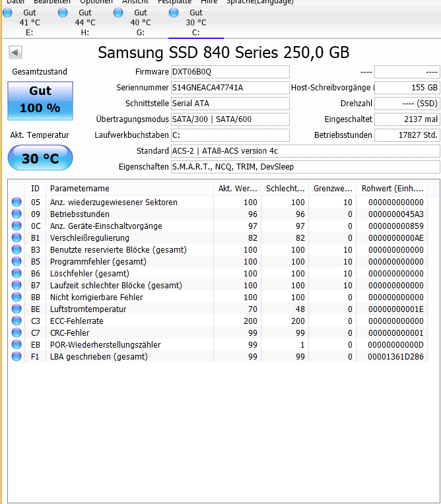
Task: Open the Bearbeiten menu
Action: 52,1
